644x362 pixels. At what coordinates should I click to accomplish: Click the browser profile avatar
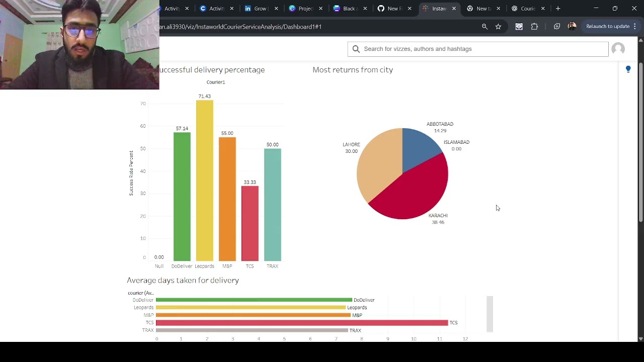pos(572,27)
